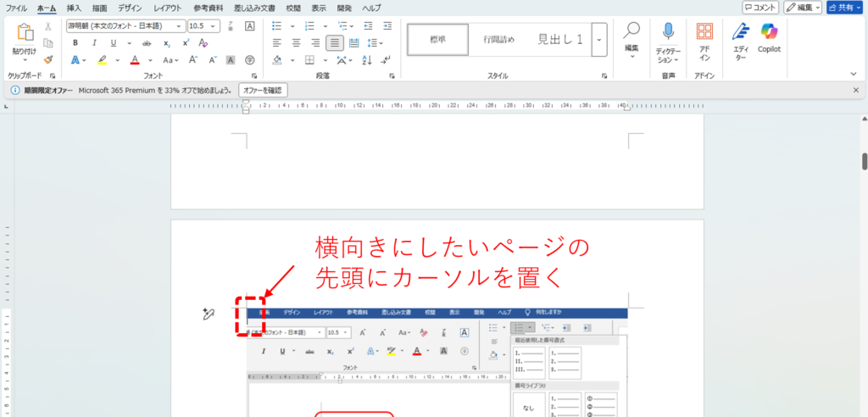Click the アドイン (Add-ins) icon
This screenshot has height=417, width=868.
coord(704,38)
